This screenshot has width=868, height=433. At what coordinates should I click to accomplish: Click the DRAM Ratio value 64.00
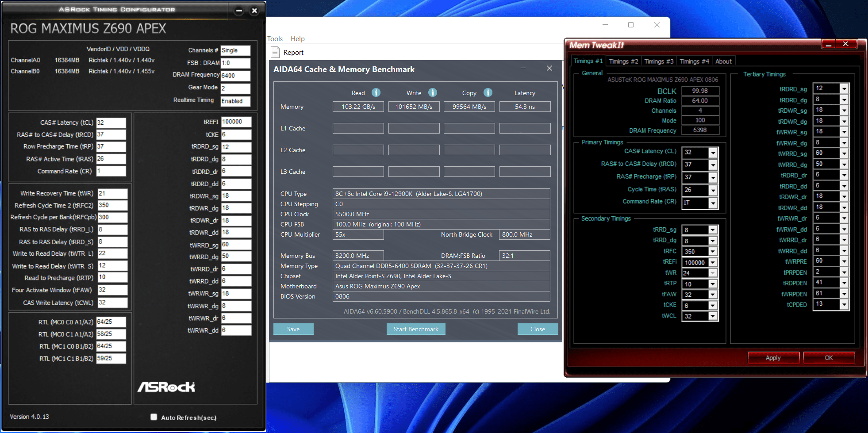[x=700, y=101]
